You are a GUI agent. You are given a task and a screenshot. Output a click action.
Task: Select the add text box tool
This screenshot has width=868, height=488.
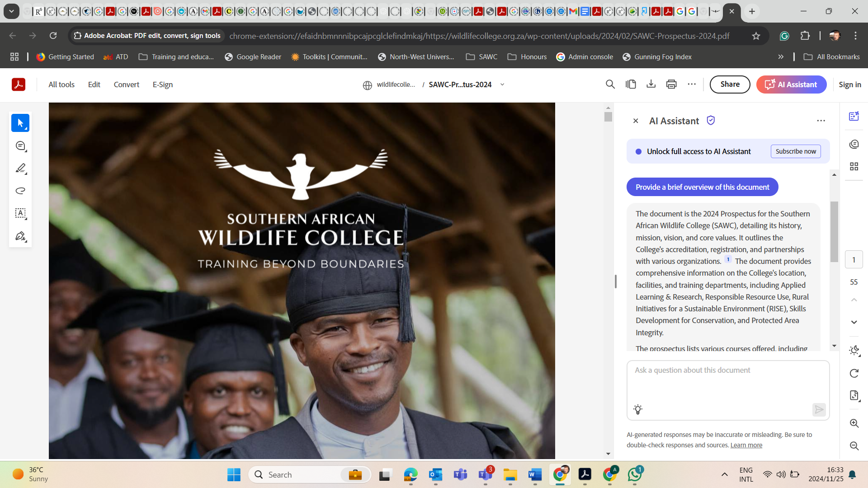point(20,213)
